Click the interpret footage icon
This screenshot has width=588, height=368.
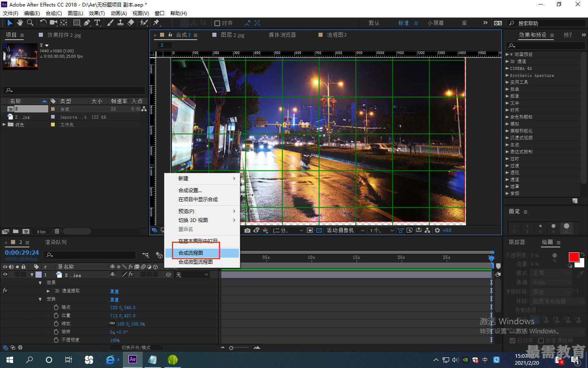point(6,231)
